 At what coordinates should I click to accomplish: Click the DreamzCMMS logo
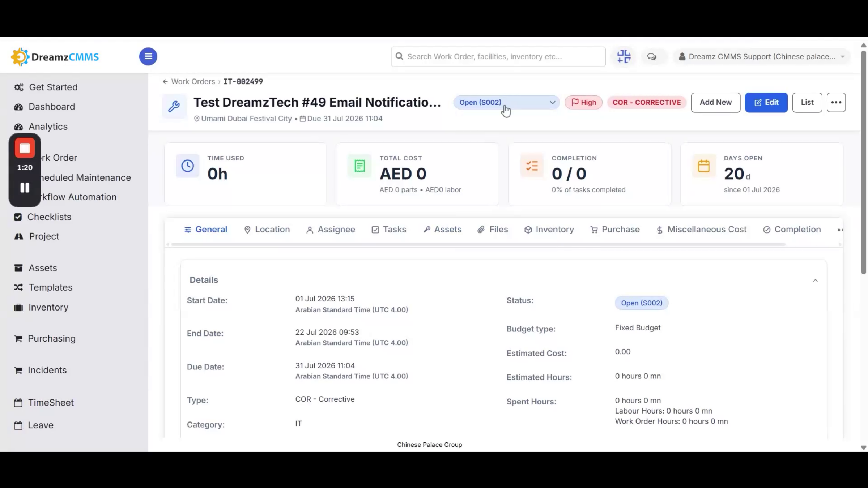point(55,57)
